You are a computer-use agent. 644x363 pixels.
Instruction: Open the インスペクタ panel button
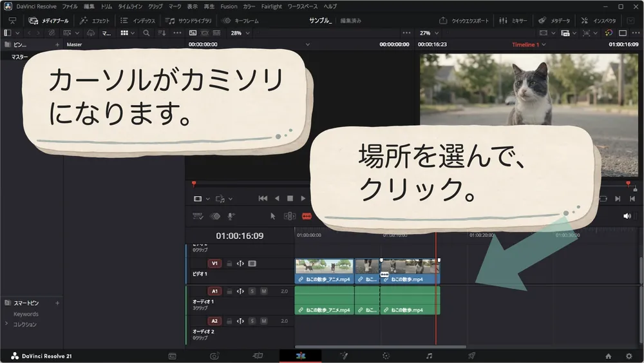[598, 21]
